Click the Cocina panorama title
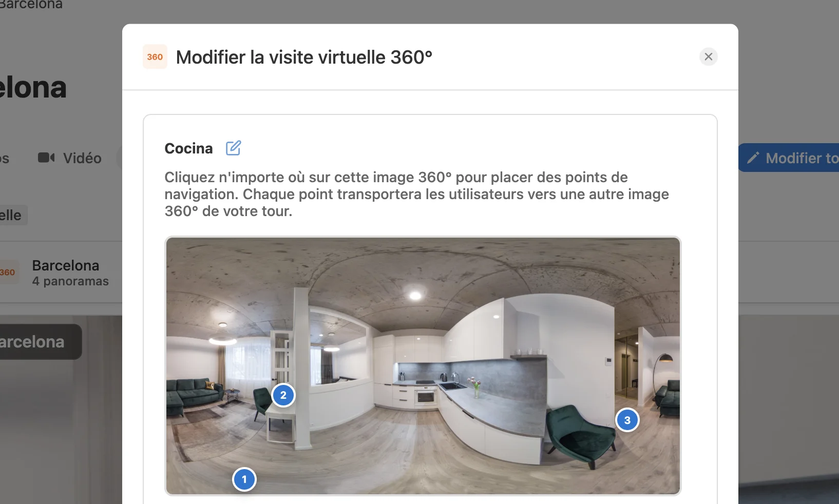839x504 pixels. tap(188, 148)
